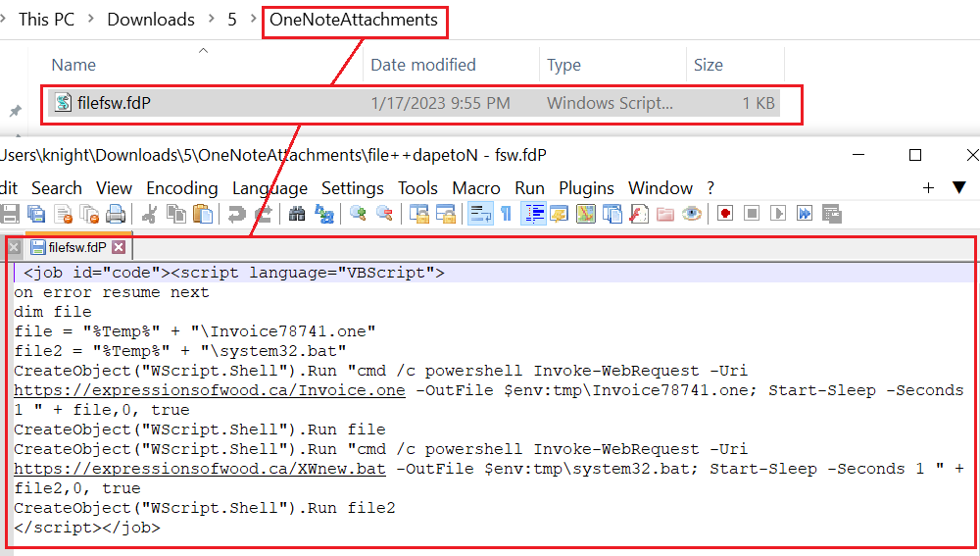Open the Settings menu
980x556 pixels.
coord(353,188)
